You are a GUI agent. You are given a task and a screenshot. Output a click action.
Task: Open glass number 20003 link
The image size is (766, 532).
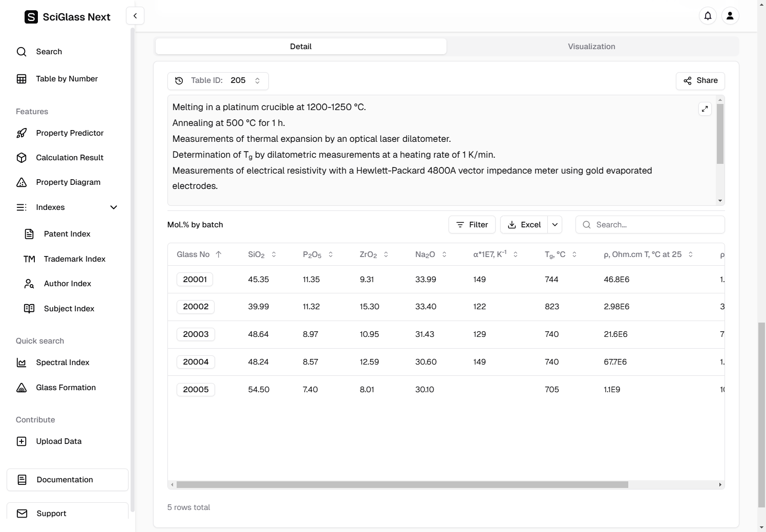tap(196, 334)
